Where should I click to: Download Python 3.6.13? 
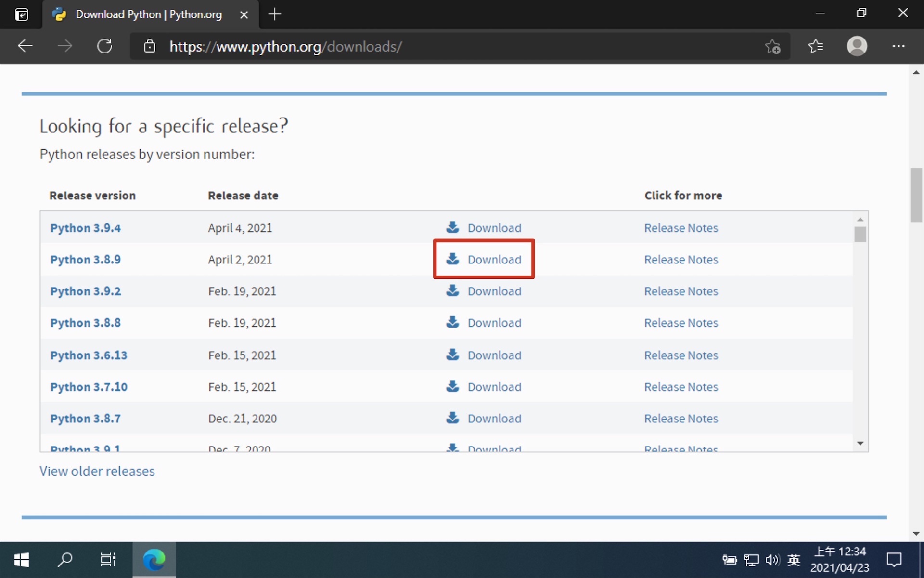pyautogui.click(x=494, y=355)
